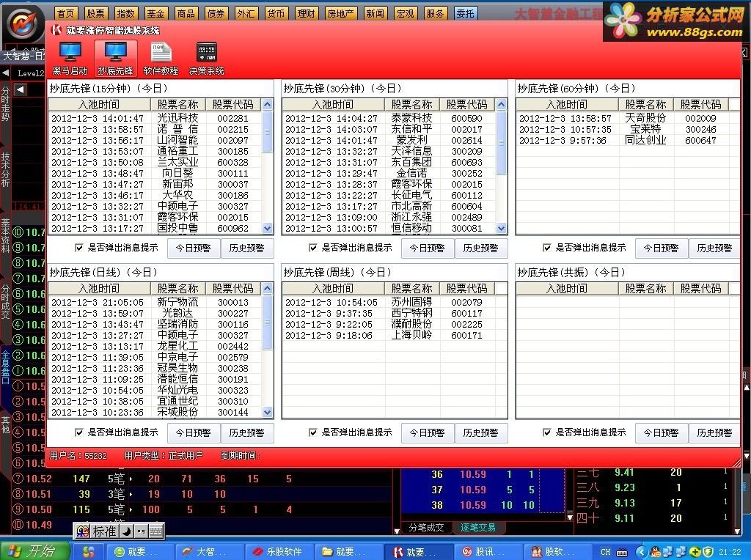Click the QQ penguin tray icon
The height and width of the screenshot is (560, 751).
(x=656, y=552)
